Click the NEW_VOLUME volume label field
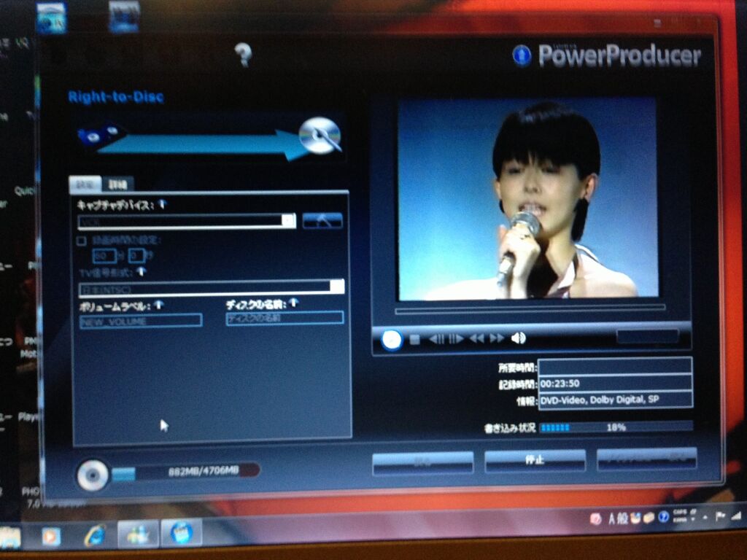Screen dimensions: 747x560 pos(141,321)
